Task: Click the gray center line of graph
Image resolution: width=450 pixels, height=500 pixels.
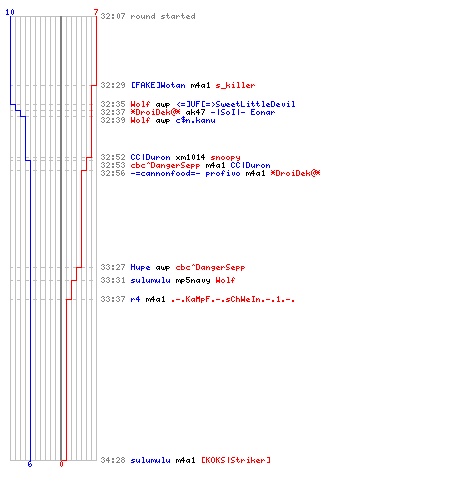Action: click(x=61, y=238)
